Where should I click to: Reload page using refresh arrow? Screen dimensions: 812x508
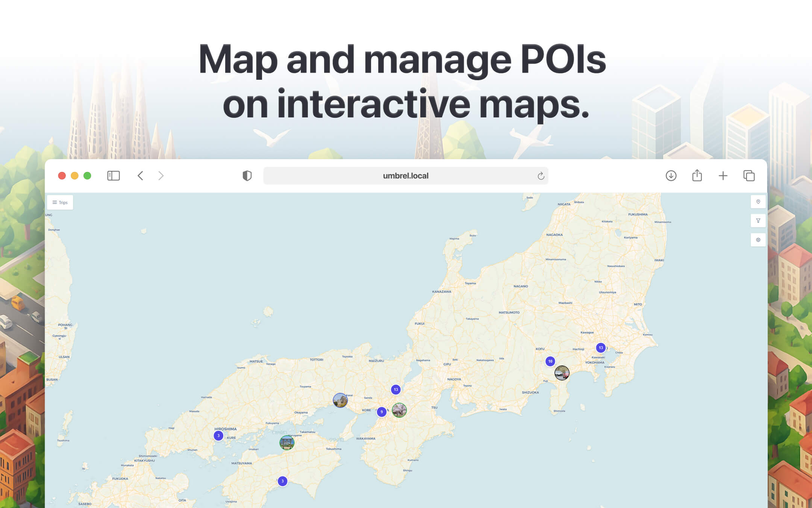tap(541, 176)
